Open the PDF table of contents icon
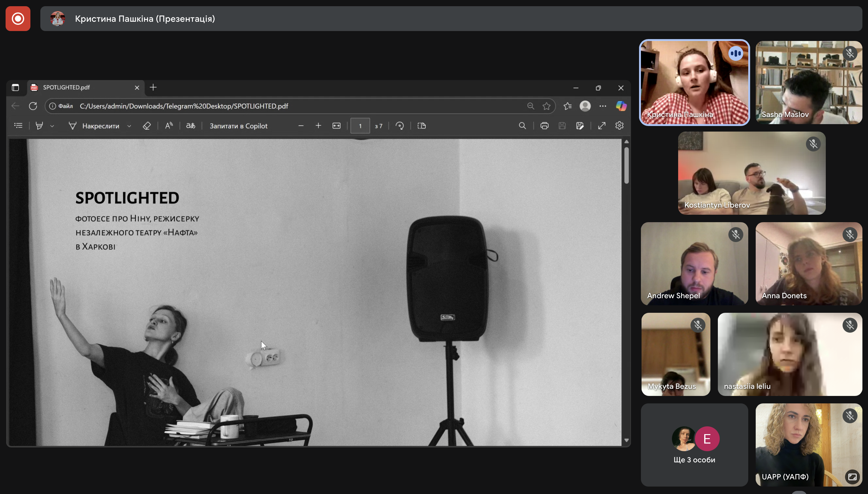The height and width of the screenshot is (494, 868). (18, 126)
